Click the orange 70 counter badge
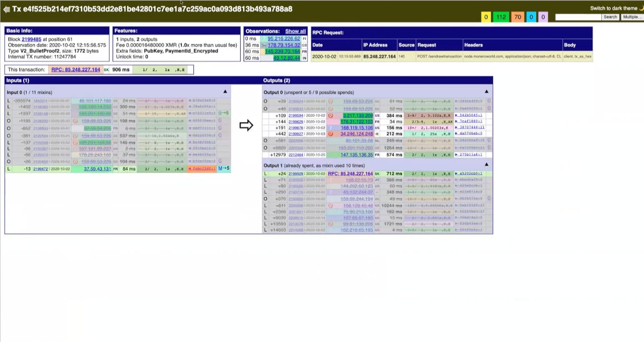644x342 pixels. click(x=518, y=17)
